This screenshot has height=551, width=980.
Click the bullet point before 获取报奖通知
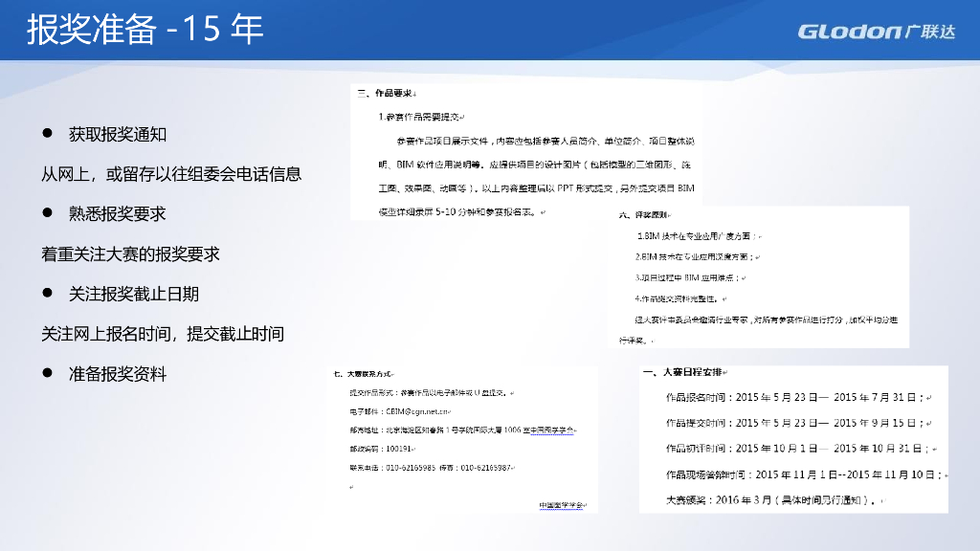[x=45, y=134]
